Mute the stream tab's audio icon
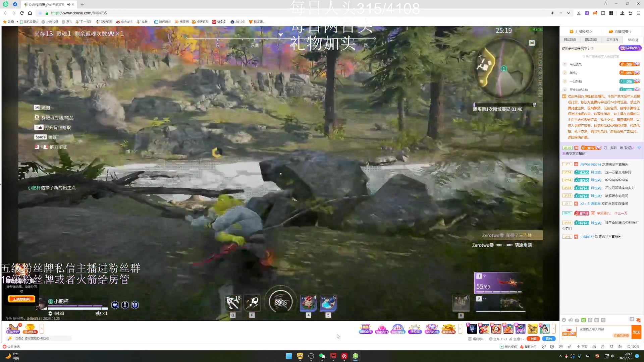Screen dimensions: 644x362 (x=68, y=4)
